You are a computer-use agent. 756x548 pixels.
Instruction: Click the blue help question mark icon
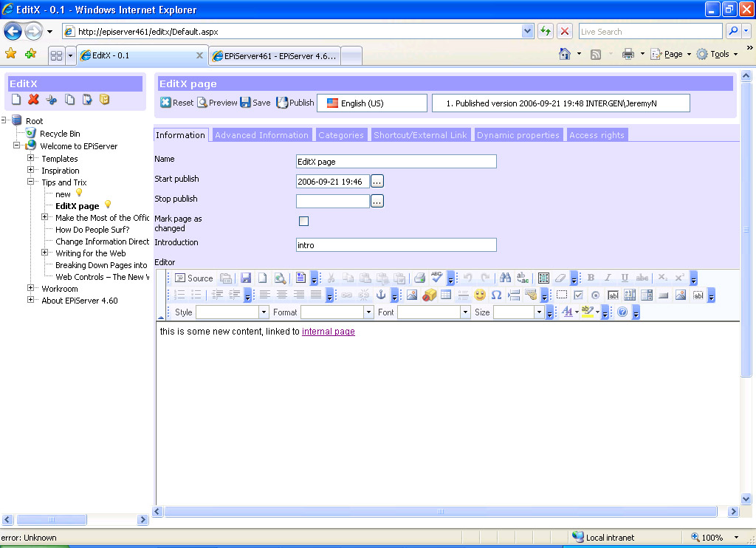point(622,312)
